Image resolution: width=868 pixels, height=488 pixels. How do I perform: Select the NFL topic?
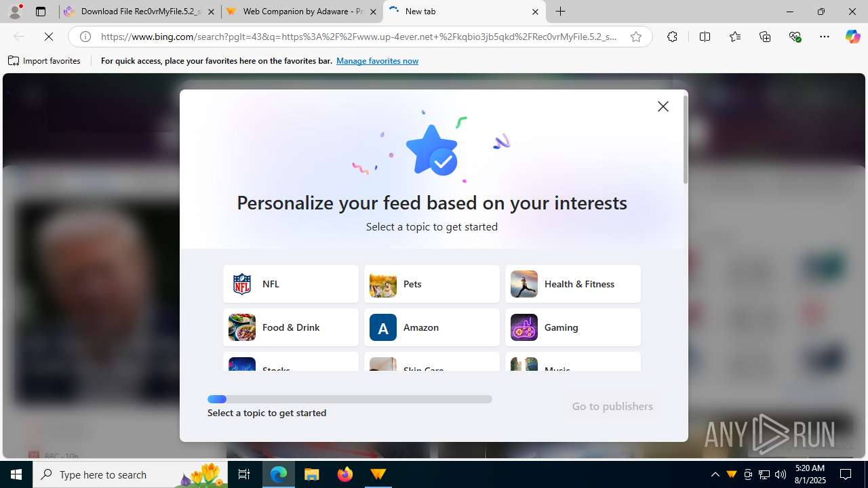(291, 284)
